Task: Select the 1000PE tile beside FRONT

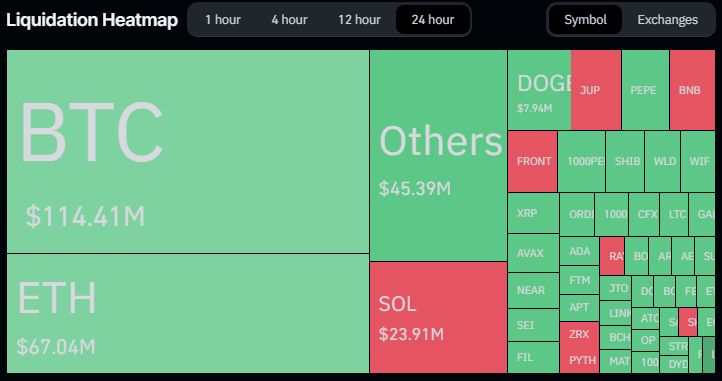Action: pyautogui.click(x=582, y=161)
